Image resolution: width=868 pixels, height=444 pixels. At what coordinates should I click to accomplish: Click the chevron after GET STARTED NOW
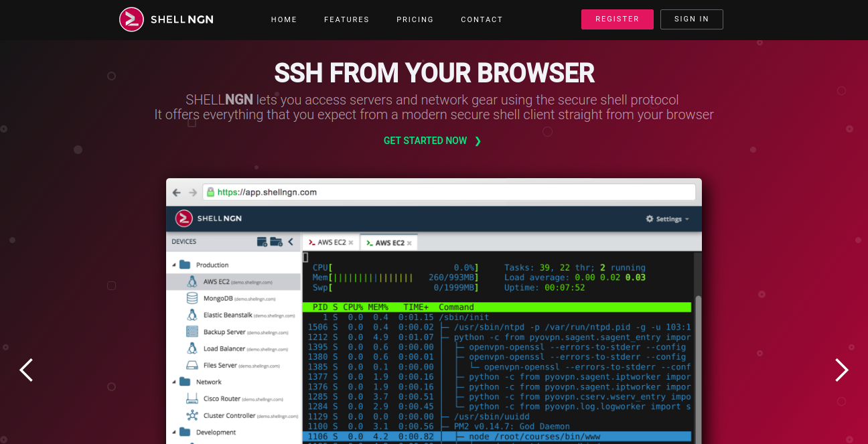click(x=478, y=141)
